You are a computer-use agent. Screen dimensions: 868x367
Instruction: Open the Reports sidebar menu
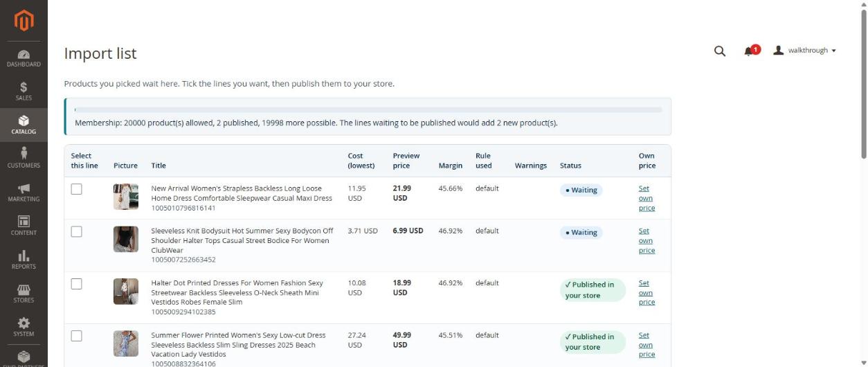pos(24,260)
